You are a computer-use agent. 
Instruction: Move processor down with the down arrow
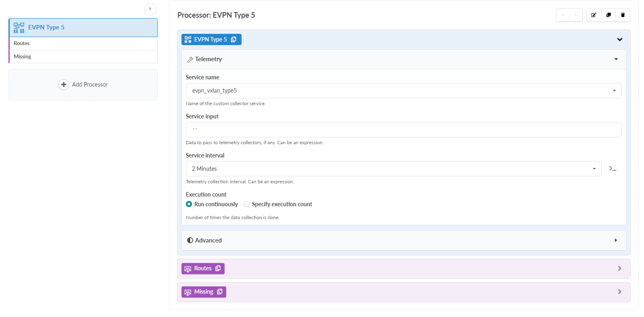[563, 15]
